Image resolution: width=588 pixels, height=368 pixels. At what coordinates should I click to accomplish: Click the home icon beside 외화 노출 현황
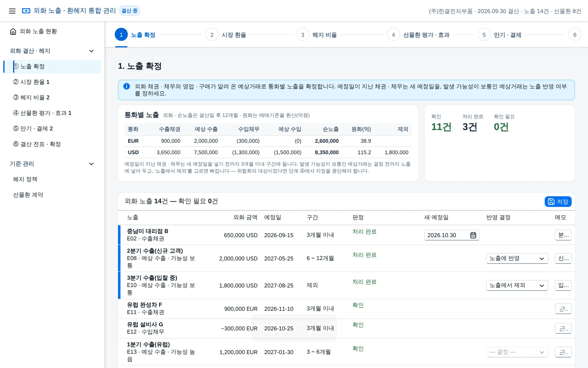pyautogui.click(x=13, y=31)
